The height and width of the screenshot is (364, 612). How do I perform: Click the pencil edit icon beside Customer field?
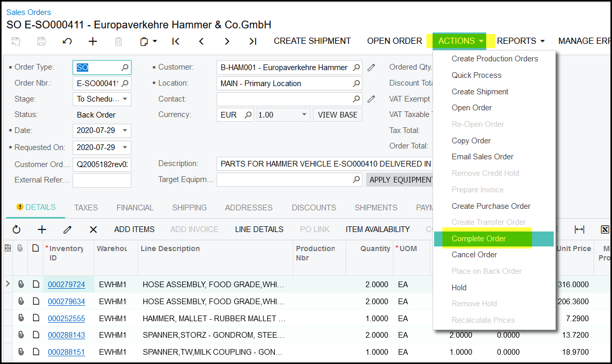[371, 68]
